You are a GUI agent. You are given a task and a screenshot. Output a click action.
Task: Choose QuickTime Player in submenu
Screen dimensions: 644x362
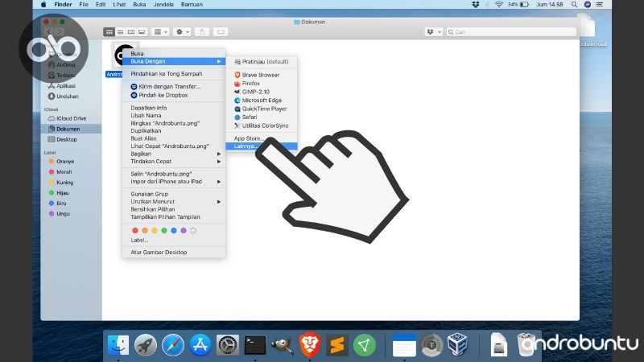tap(261, 109)
